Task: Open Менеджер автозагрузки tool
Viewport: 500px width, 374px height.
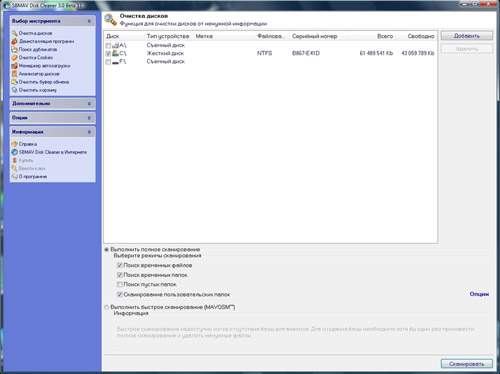Action: point(44,66)
